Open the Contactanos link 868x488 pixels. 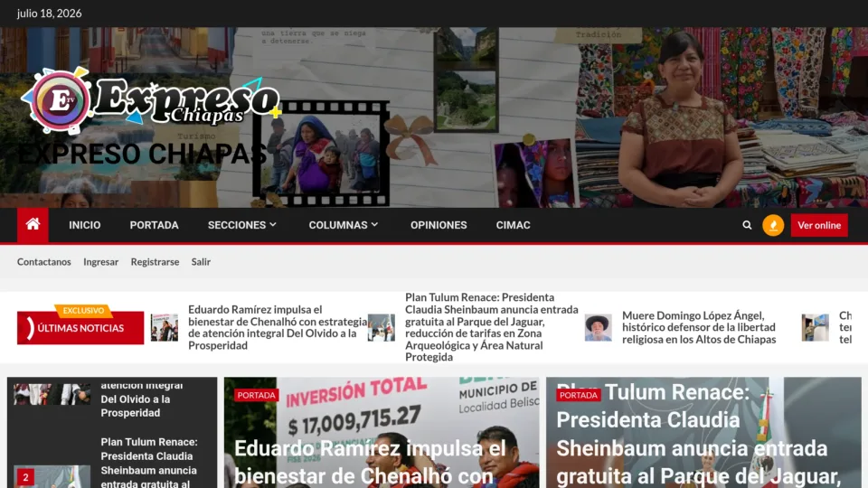[43, 262]
